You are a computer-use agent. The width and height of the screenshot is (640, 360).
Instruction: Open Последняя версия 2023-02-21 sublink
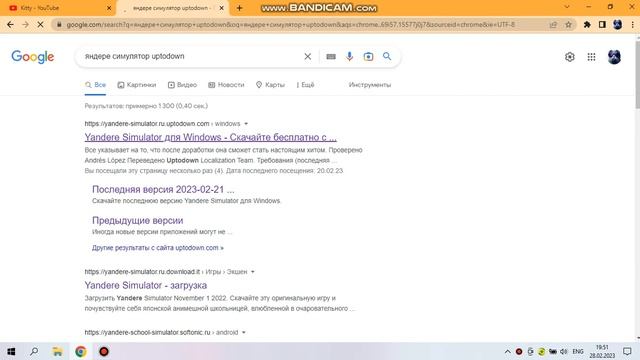163,189
